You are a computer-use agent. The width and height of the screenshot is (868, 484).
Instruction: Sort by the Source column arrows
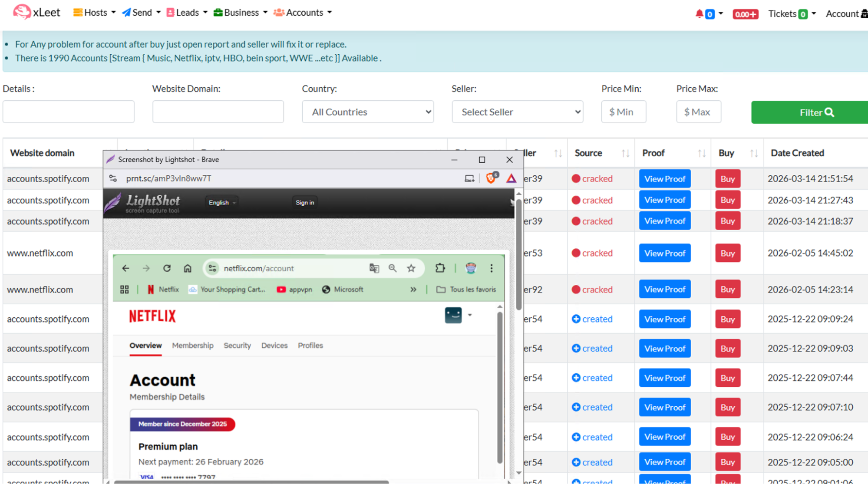[x=625, y=153]
